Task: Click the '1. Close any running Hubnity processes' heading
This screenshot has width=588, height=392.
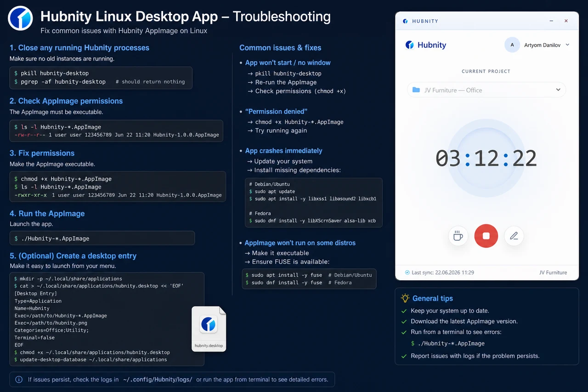Action: pyautogui.click(x=79, y=48)
